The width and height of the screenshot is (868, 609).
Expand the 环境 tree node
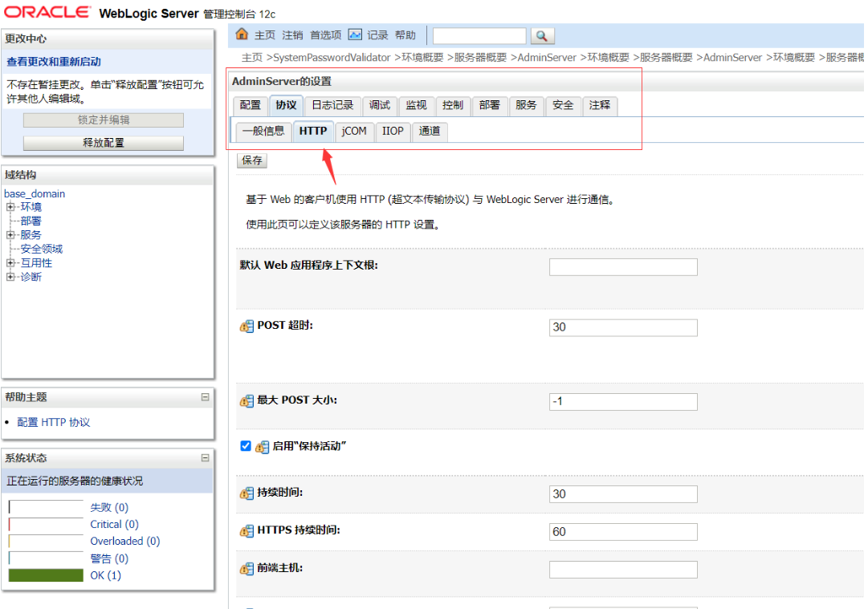click(x=10, y=207)
